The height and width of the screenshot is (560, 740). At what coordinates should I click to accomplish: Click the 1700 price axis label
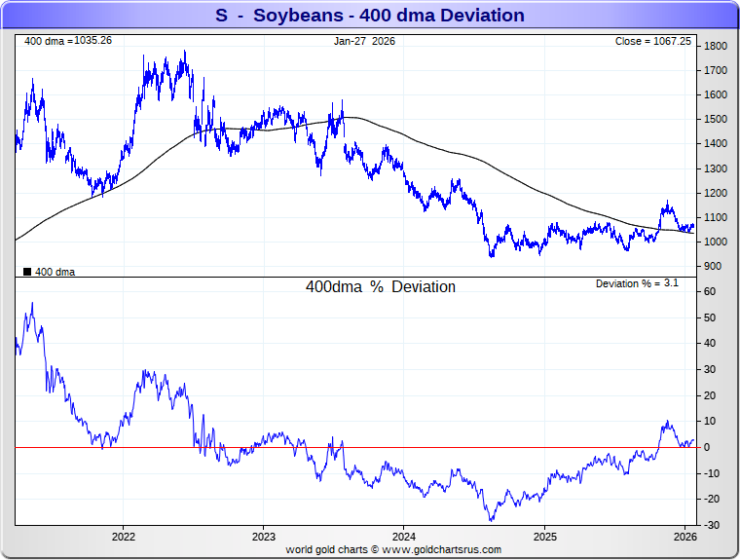(x=716, y=70)
